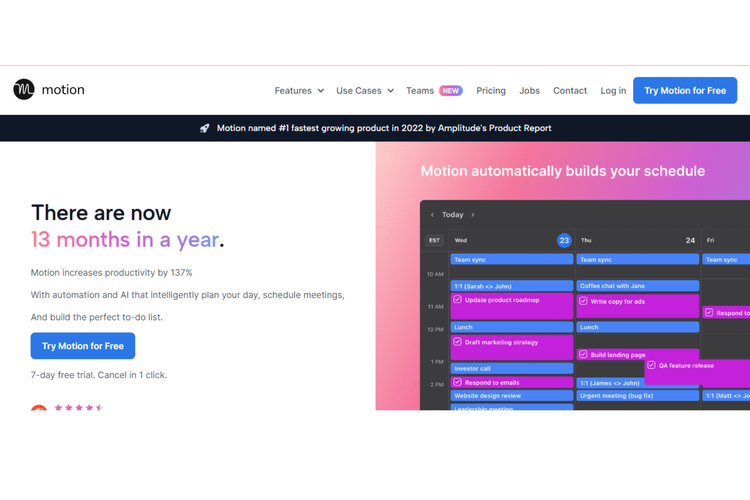
Task: Open the 1:1 (James <> John) event
Action: [x=611, y=383]
